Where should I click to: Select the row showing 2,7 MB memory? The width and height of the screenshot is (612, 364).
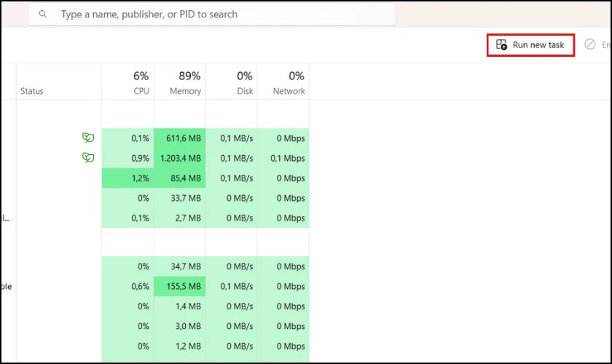(155, 218)
